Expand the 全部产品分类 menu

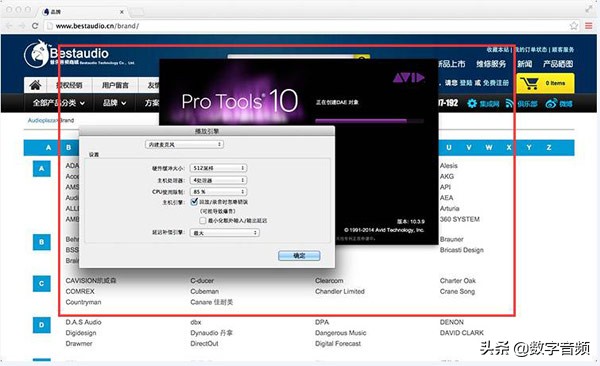59,103
